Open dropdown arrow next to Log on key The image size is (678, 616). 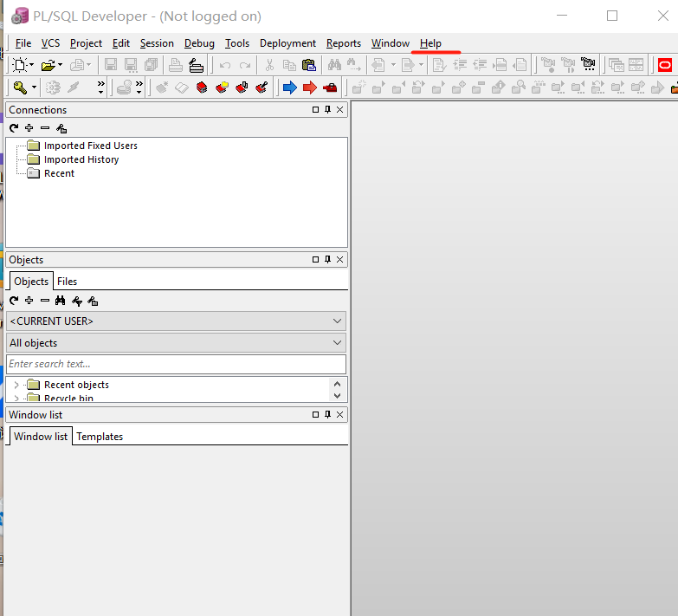tap(34, 88)
